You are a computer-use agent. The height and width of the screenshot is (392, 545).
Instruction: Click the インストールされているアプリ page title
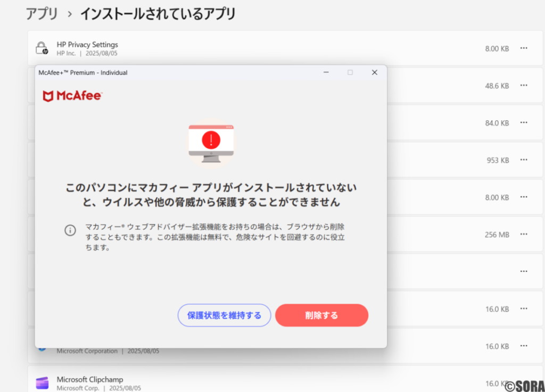point(158,14)
